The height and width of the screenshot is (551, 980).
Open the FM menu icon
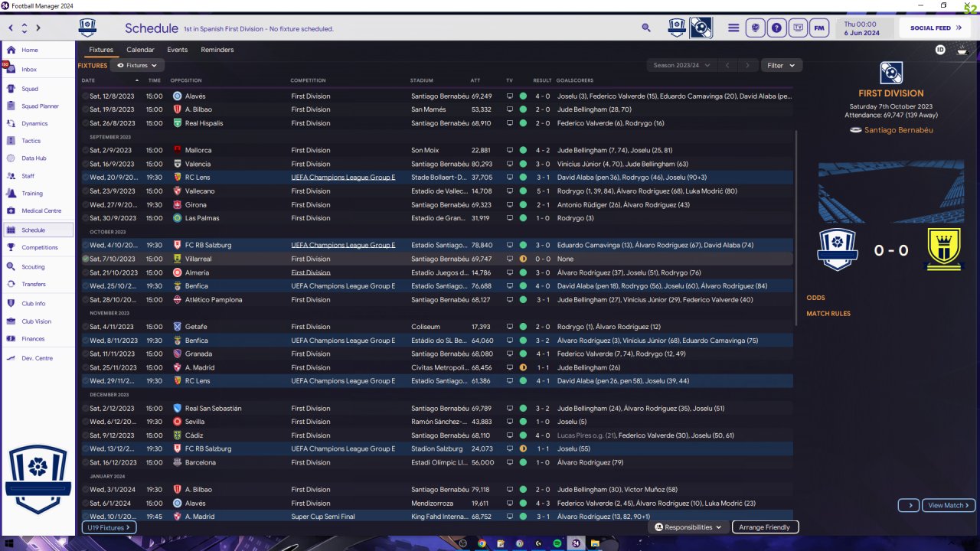tap(820, 28)
